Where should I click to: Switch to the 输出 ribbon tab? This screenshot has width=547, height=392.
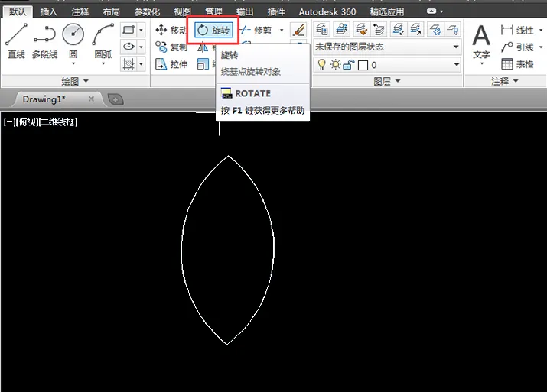click(245, 12)
